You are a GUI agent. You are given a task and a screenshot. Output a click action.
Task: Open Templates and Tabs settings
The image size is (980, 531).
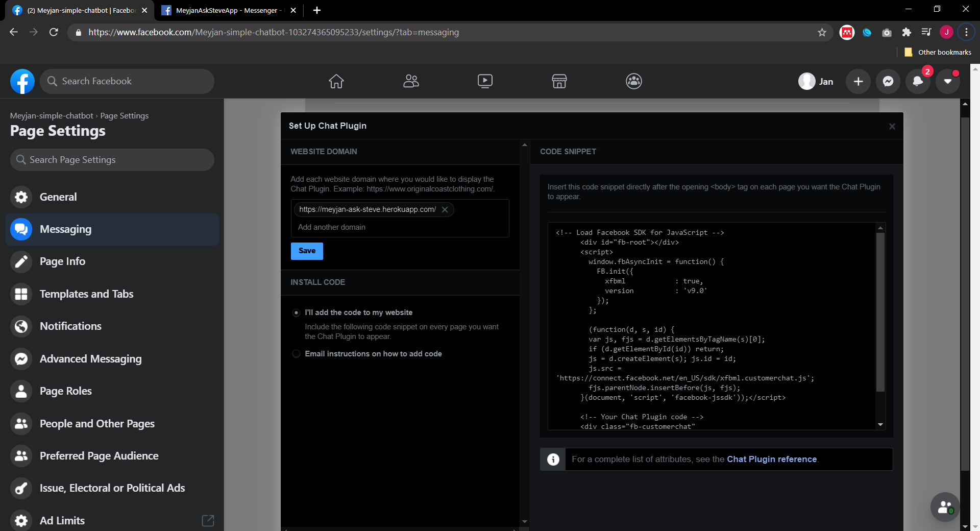[112, 294]
